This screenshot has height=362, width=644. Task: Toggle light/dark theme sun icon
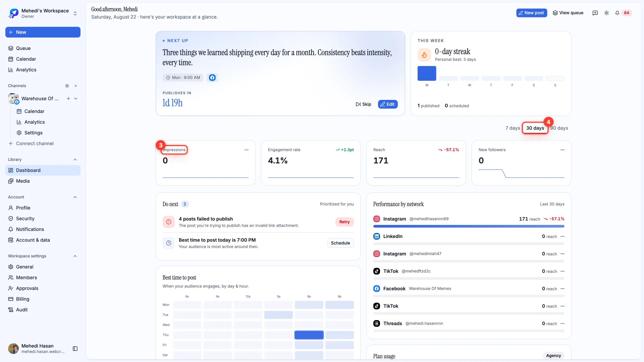click(x=606, y=13)
